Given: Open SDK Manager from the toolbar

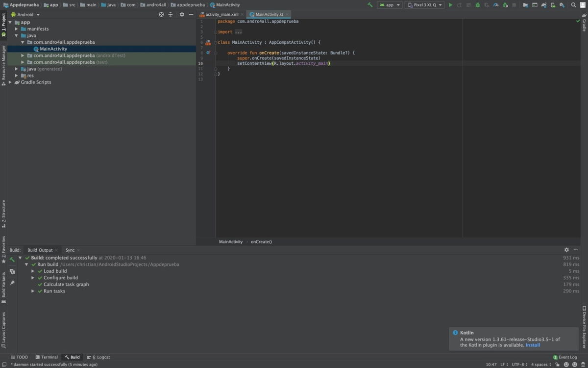Looking at the screenshot, I should click(x=562, y=4).
